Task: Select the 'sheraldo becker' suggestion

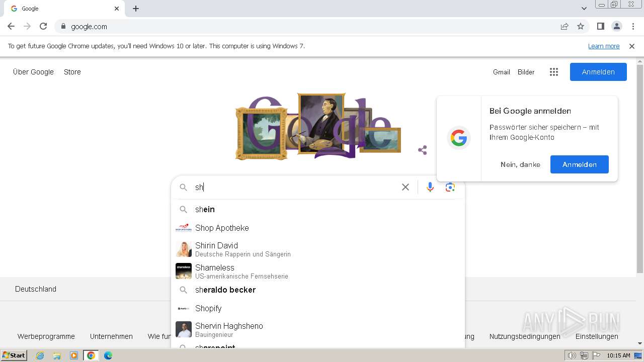Action: click(318, 290)
